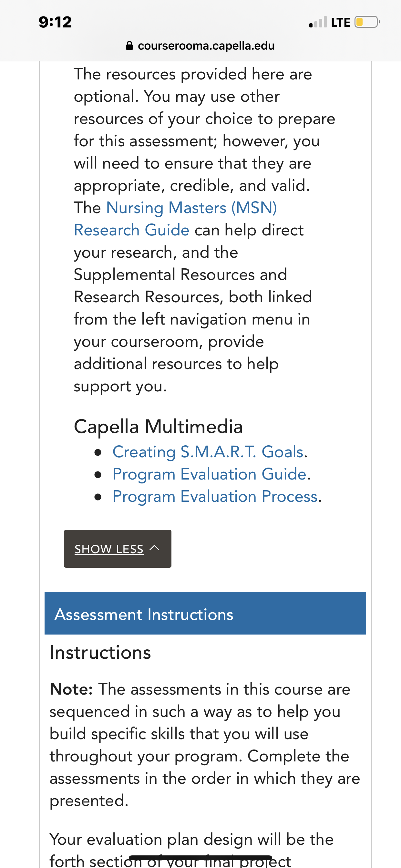Image resolution: width=401 pixels, height=868 pixels.
Task: Open the Program Evaluation Process link
Action: pos(215,496)
